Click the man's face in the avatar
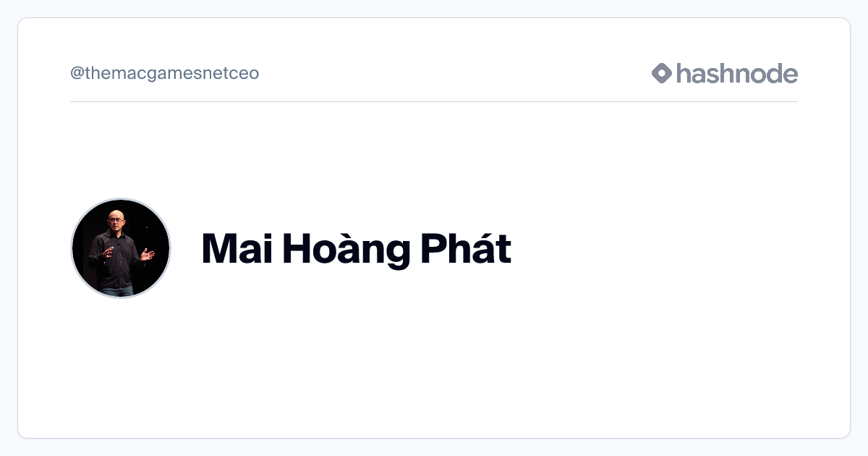The image size is (868, 456). tap(116, 219)
